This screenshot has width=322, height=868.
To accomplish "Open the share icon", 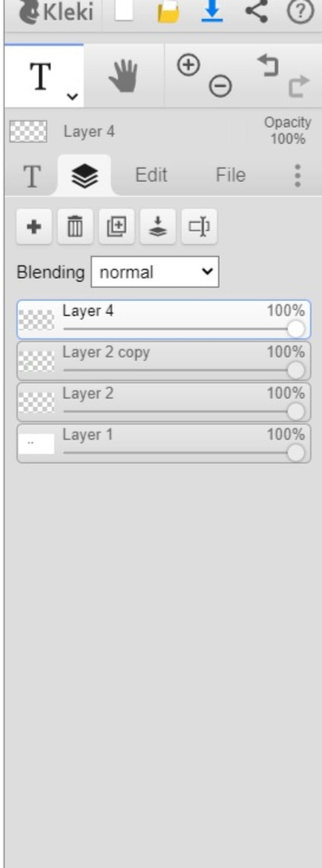I will [257, 11].
